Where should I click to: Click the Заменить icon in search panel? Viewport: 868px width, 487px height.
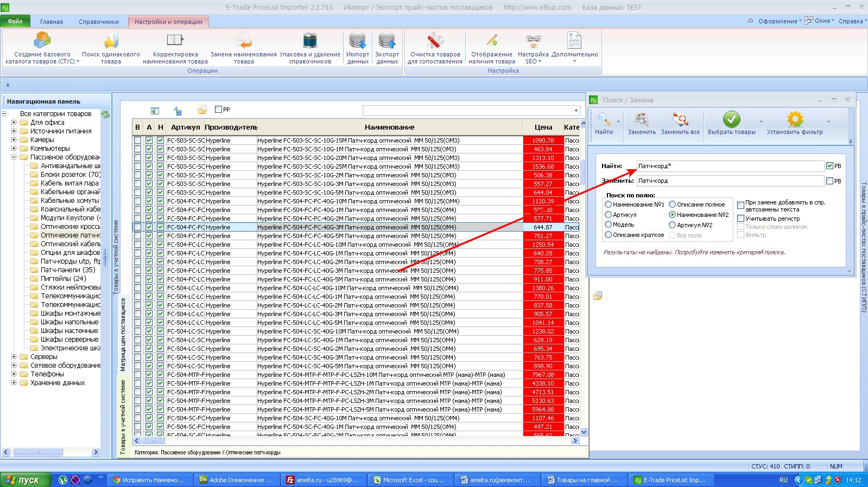(x=642, y=119)
